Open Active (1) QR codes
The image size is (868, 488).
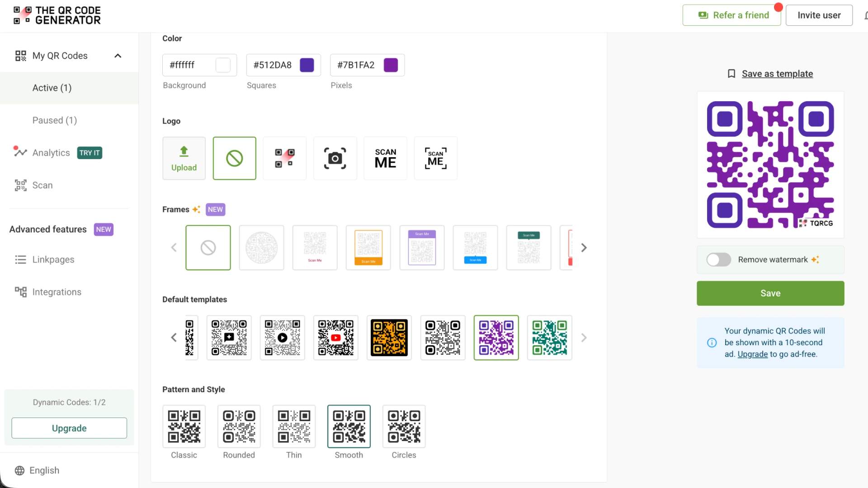69,88
